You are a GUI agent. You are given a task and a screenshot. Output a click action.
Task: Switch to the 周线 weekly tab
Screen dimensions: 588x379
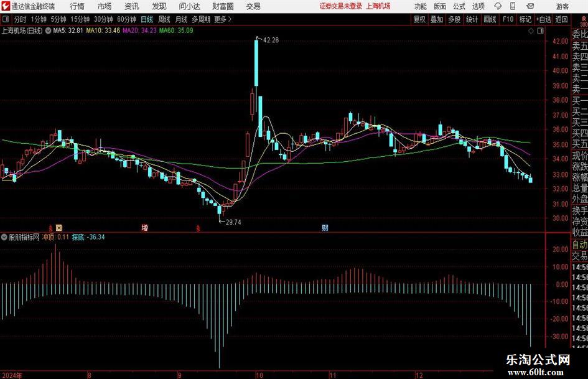(x=164, y=19)
